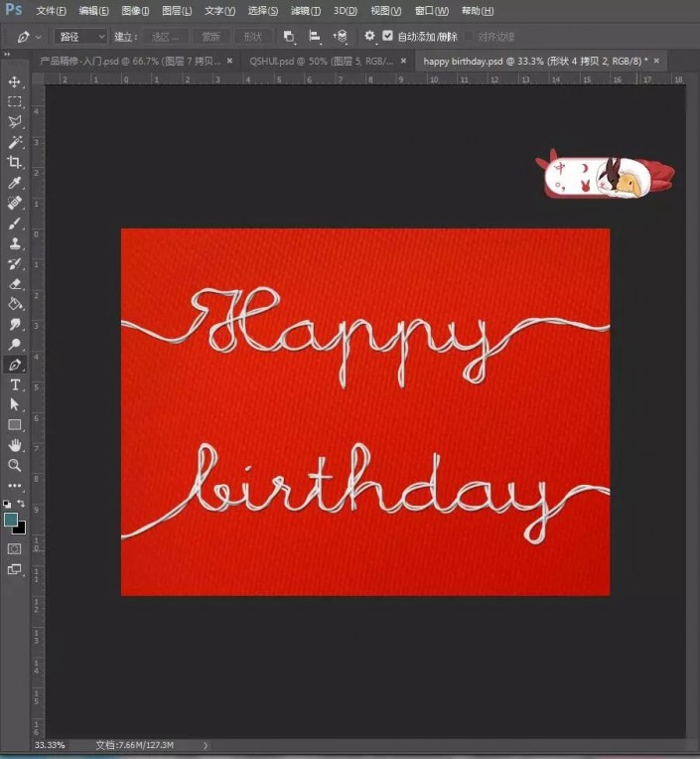
Task: Open the 窗口(W) menu
Action: pos(432,11)
